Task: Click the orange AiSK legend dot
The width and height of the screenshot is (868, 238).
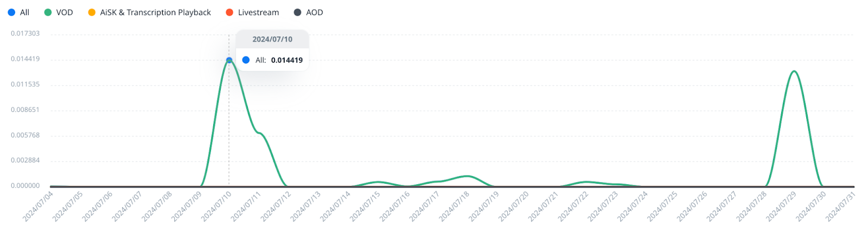Action: click(92, 12)
